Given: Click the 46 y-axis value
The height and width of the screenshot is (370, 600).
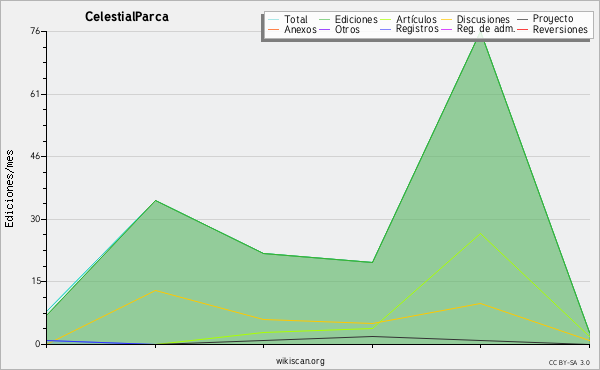Looking at the screenshot, I should click(x=35, y=156).
